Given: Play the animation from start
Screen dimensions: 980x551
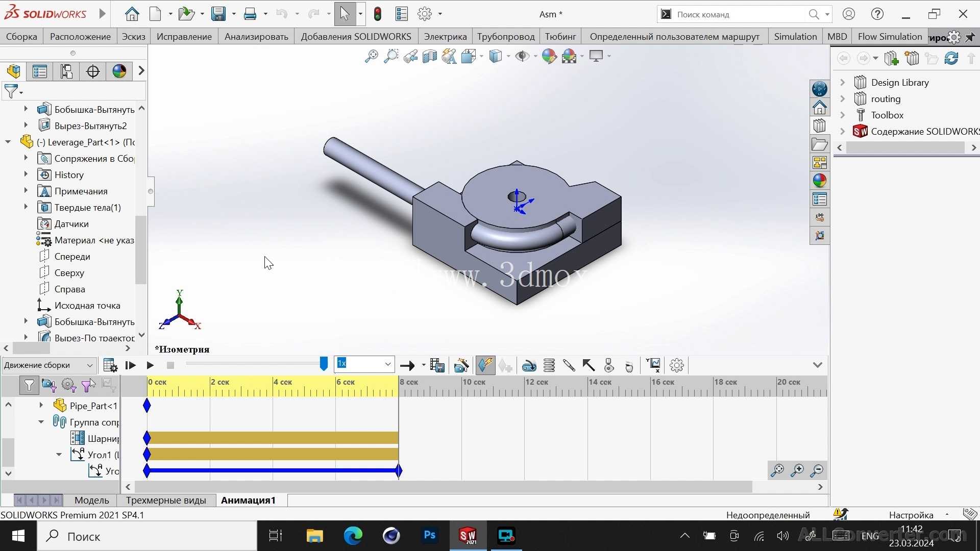Looking at the screenshot, I should tap(131, 365).
